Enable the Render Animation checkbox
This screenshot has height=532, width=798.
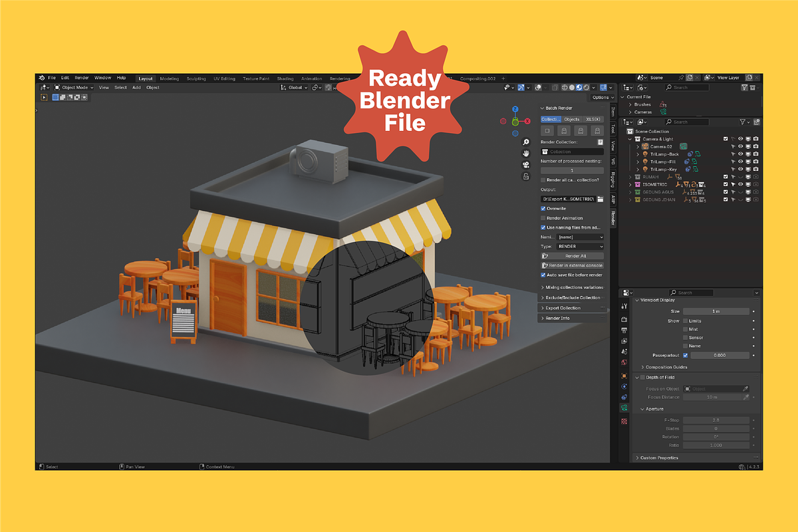[x=543, y=217]
